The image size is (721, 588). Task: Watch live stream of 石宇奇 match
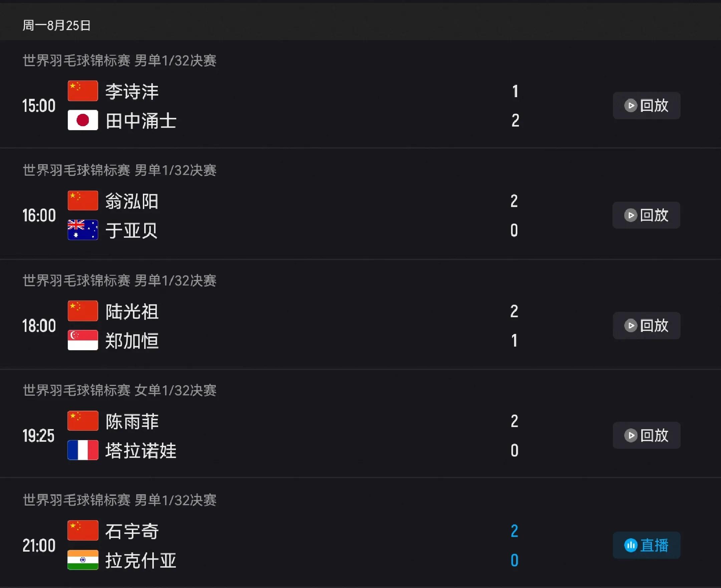coord(646,545)
